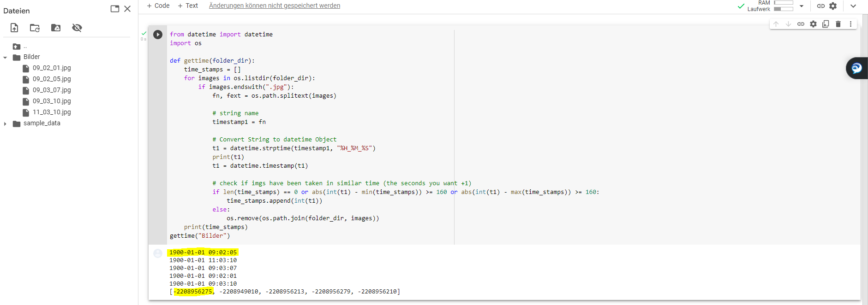The image size is (868, 305).
Task: Delete the cell with the trash icon
Action: (838, 24)
